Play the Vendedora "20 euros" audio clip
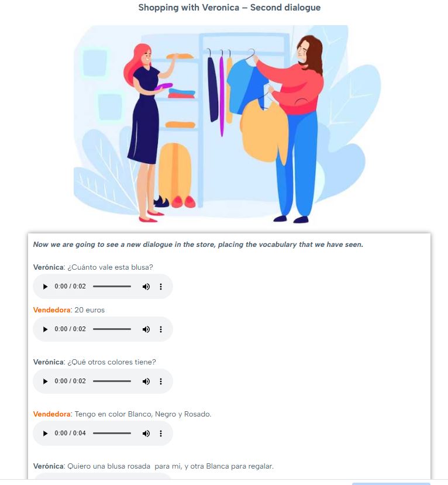 [45, 329]
